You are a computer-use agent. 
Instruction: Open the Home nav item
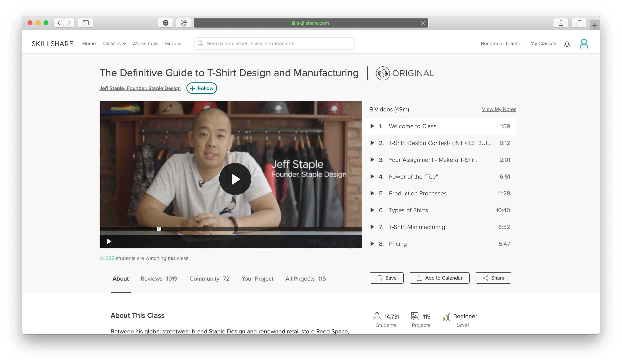pos(89,43)
